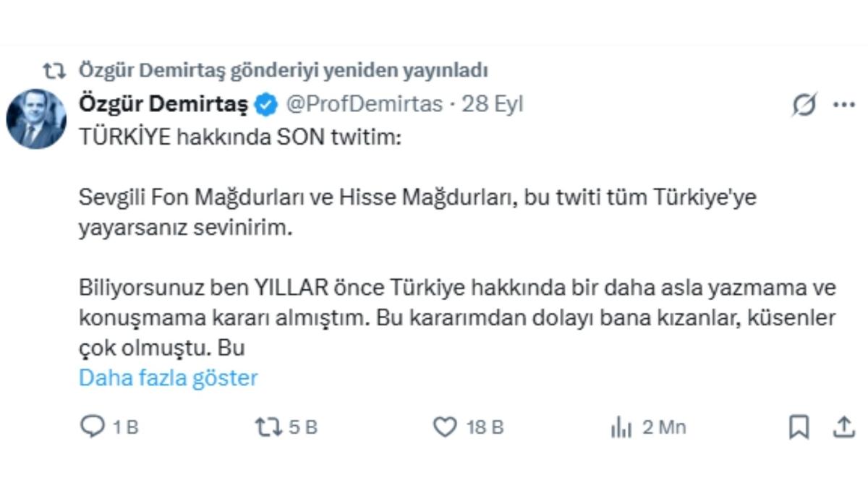Open the @ProfDemirtas handle link

coord(364,105)
